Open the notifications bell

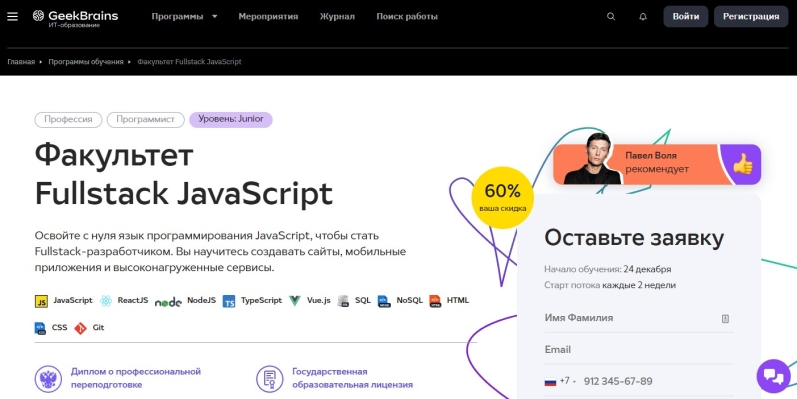tap(643, 16)
